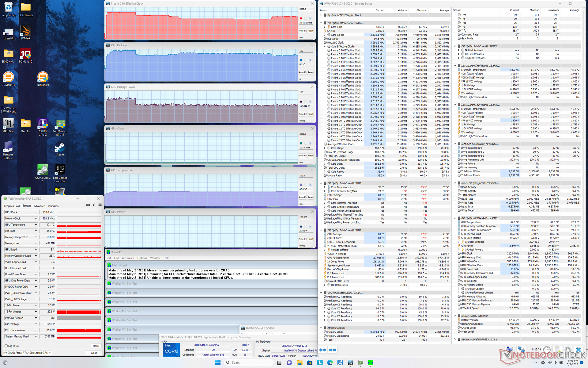Open Prime95 Options menu
The width and height of the screenshot is (588, 368).
[142, 258]
